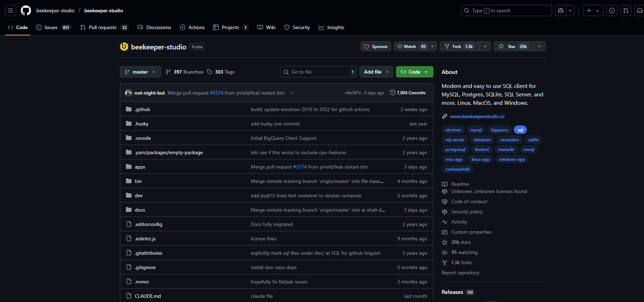Screen dimensions: 644x302
Task: Open the .gitignore file
Action: 145,267
